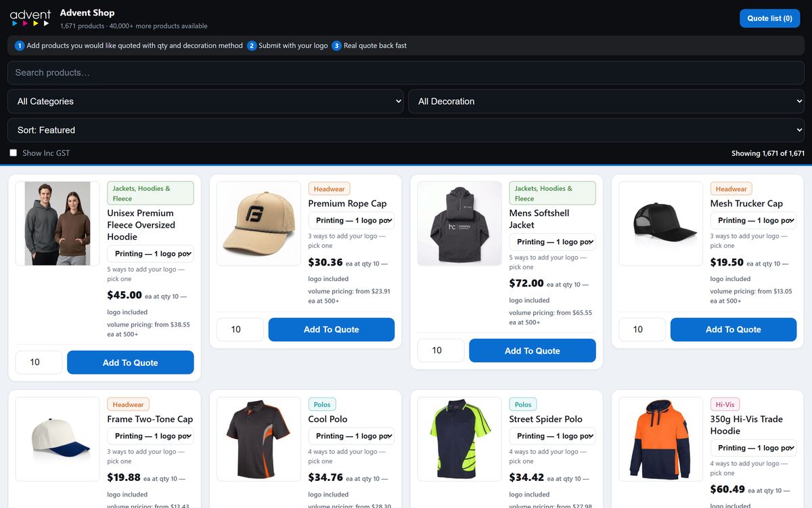Open the All Decoration dropdown
This screenshot has width=812, height=508.
(606, 102)
